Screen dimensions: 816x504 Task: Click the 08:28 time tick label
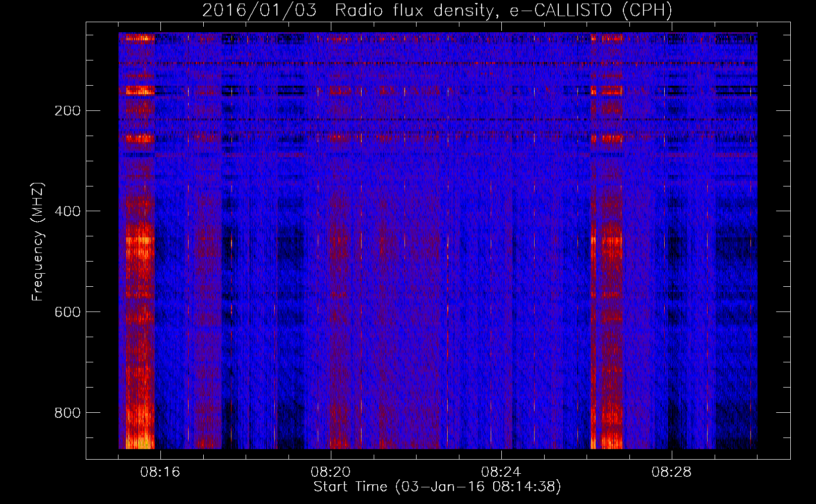pos(672,472)
